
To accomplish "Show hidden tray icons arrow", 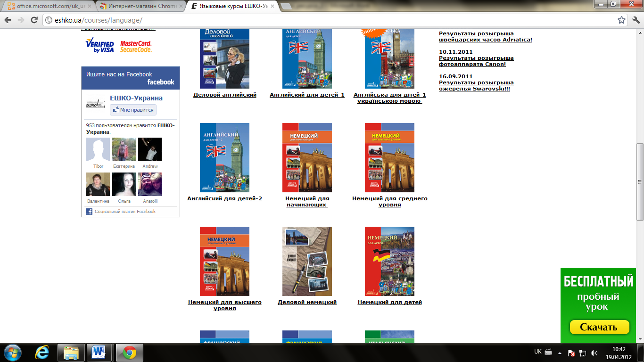I will [560, 352].
